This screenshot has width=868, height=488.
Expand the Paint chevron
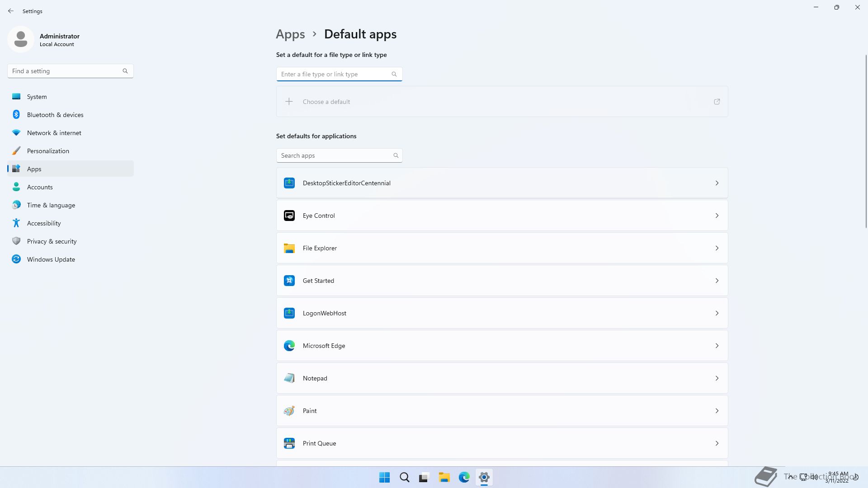click(717, 411)
